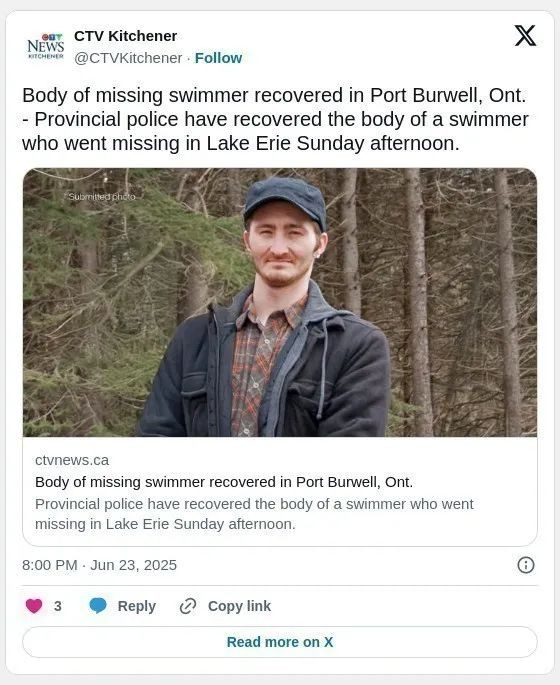Click the Reply text label
560x685 pixels.
tap(137, 606)
